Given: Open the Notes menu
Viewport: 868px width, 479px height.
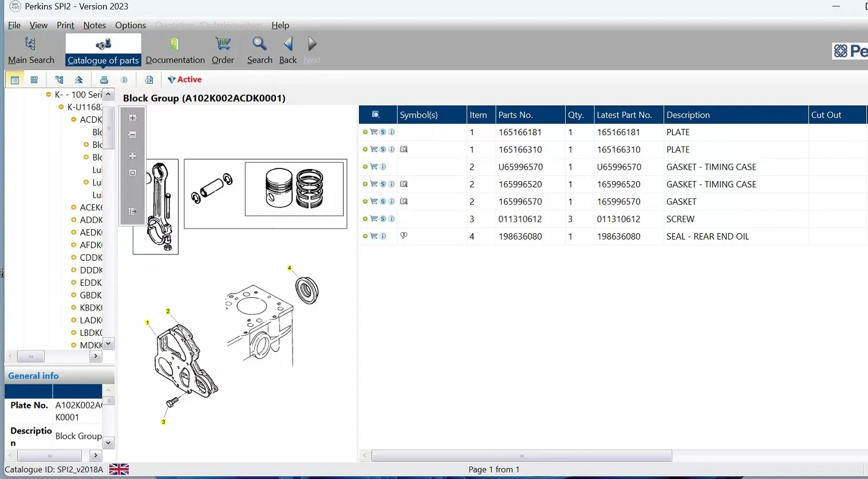Looking at the screenshot, I should click(94, 25).
